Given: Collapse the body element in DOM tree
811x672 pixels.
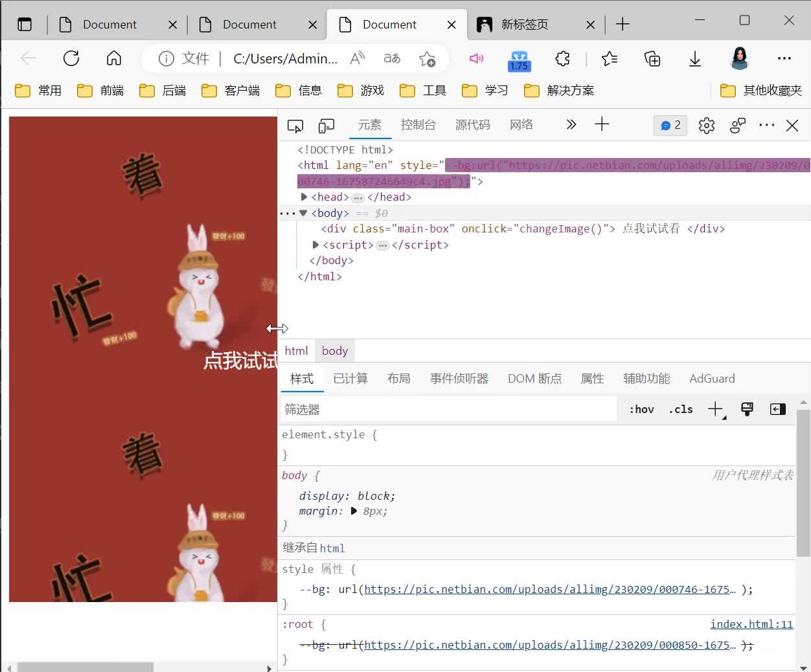Looking at the screenshot, I should (303, 212).
